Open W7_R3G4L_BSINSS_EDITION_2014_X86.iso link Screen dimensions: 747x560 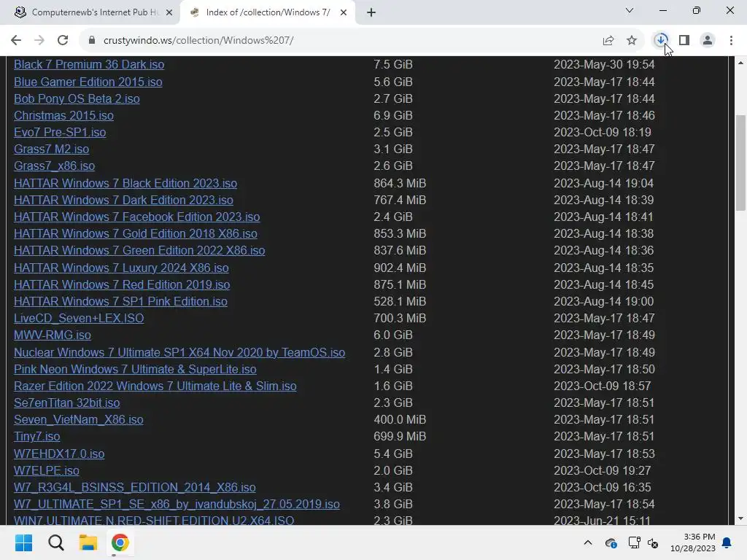tap(135, 487)
